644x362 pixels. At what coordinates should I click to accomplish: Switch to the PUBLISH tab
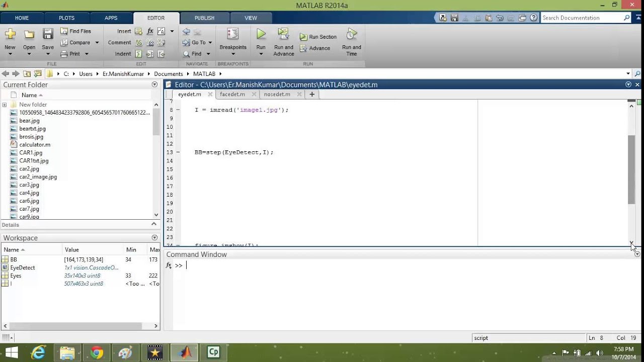tap(204, 18)
